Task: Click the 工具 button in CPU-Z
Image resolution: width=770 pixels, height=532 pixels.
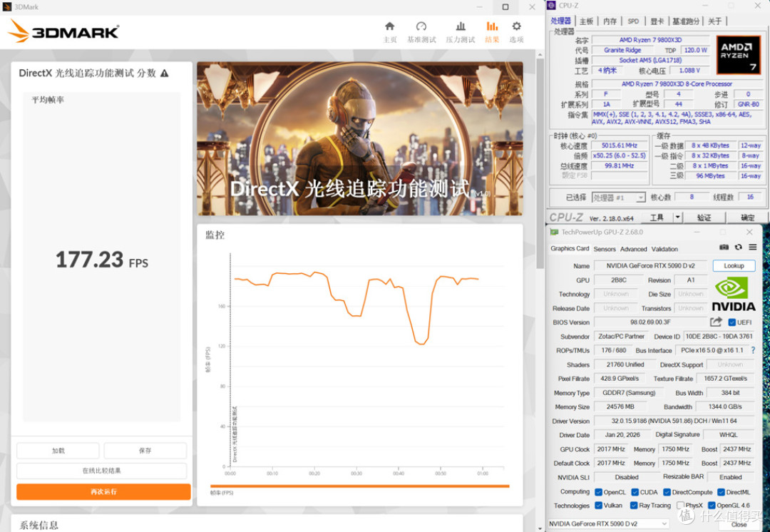Action: tap(657, 218)
